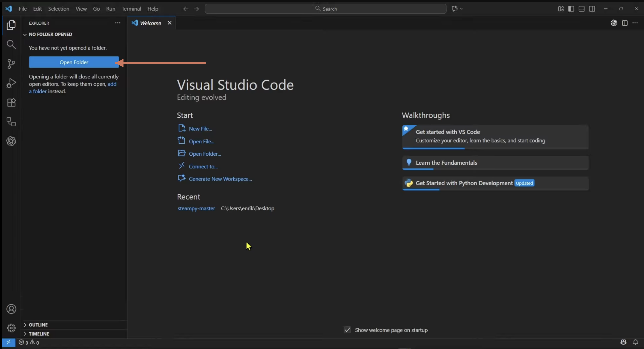Open the Run and Debug view

pos(11,83)
